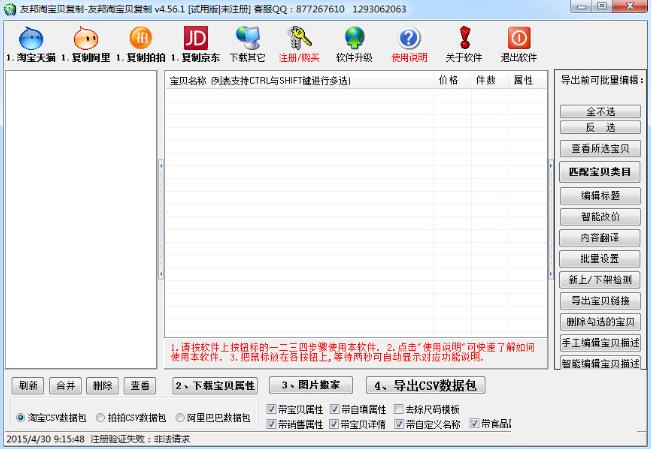Click the 软件升级 globe icon
Screen dimensions: 651x449
tap(355, 38)
